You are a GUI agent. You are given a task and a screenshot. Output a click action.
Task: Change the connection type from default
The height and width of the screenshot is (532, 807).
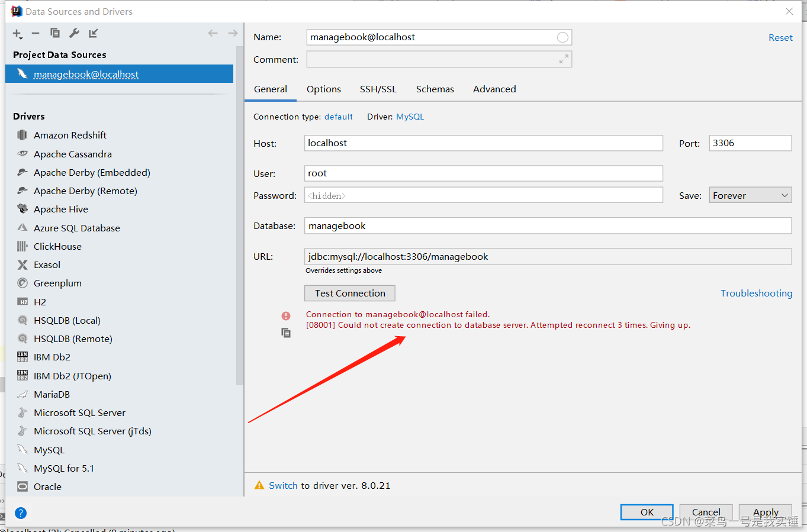pyautogui.click(x=338, y=117)
